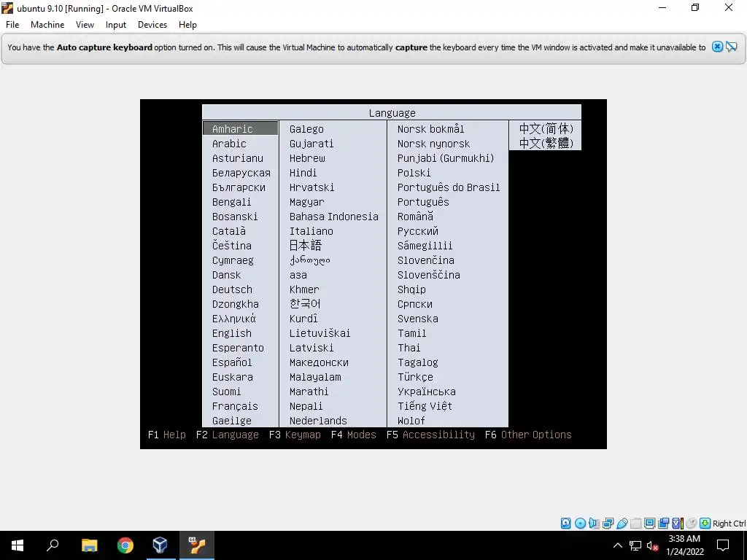Select Português do Brasil language entry
The image size is (747, 560).
point(449,187)
